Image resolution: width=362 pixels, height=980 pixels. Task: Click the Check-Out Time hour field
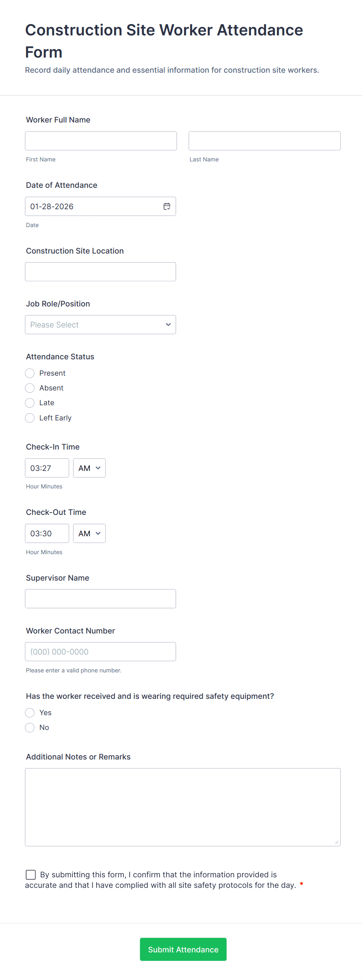(47, 534)
